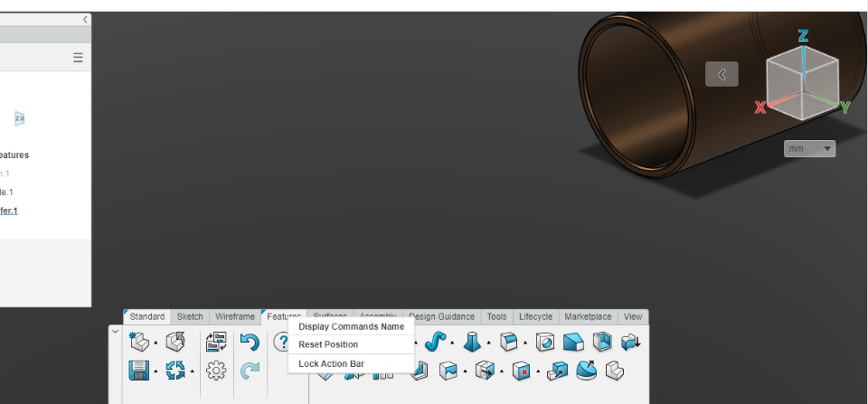Collapse the action bar with the chevron

(x=115, y=332)
